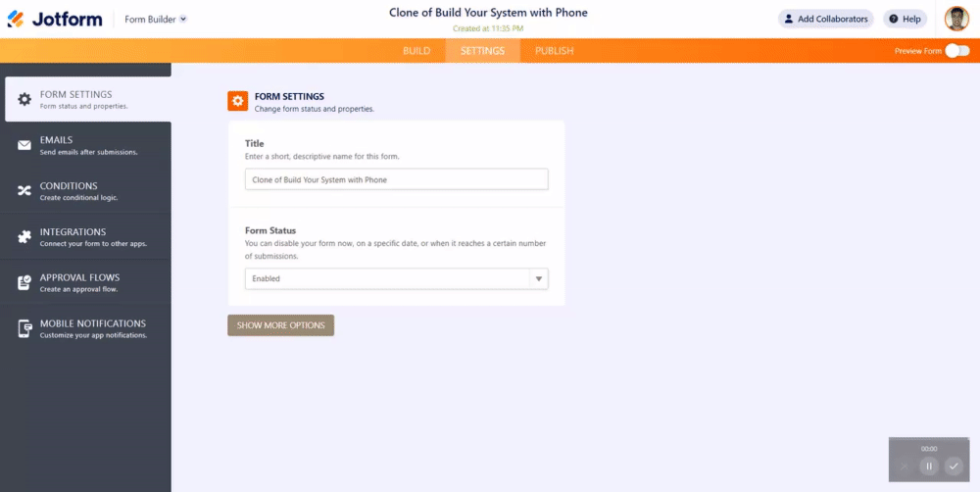Viewport: 980px width, 492px height.
Task: Open the CONDITIONS section
Action: 85,191
